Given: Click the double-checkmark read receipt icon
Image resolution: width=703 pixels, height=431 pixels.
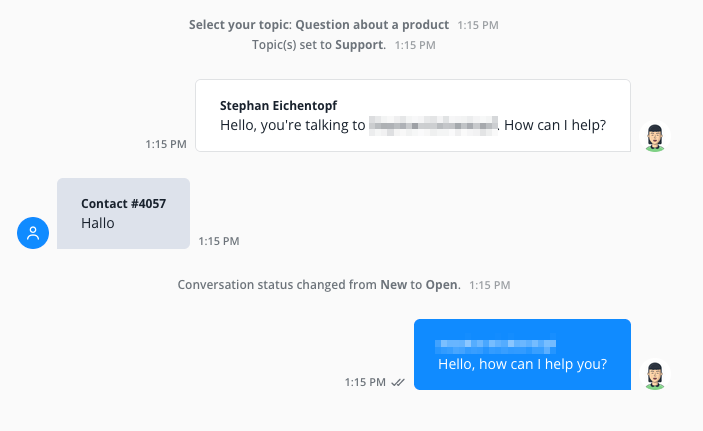Looking at the screenshot, I should pyautogui.click(x=397, y=382).
